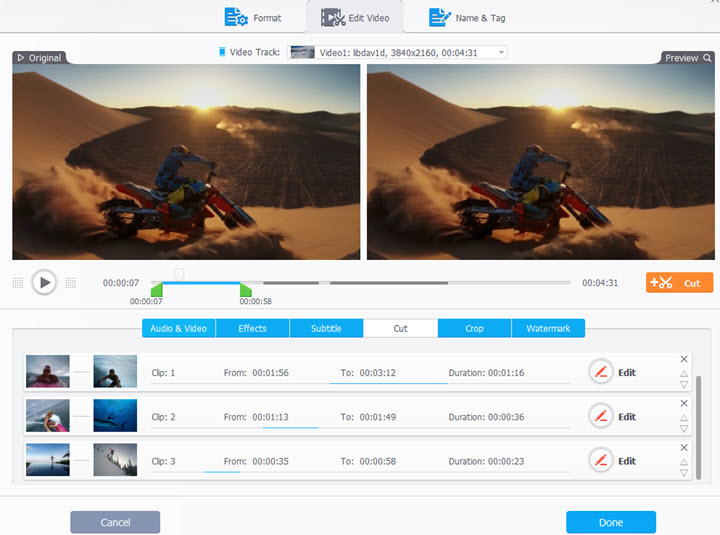Click the Format document gear icon

236,17
